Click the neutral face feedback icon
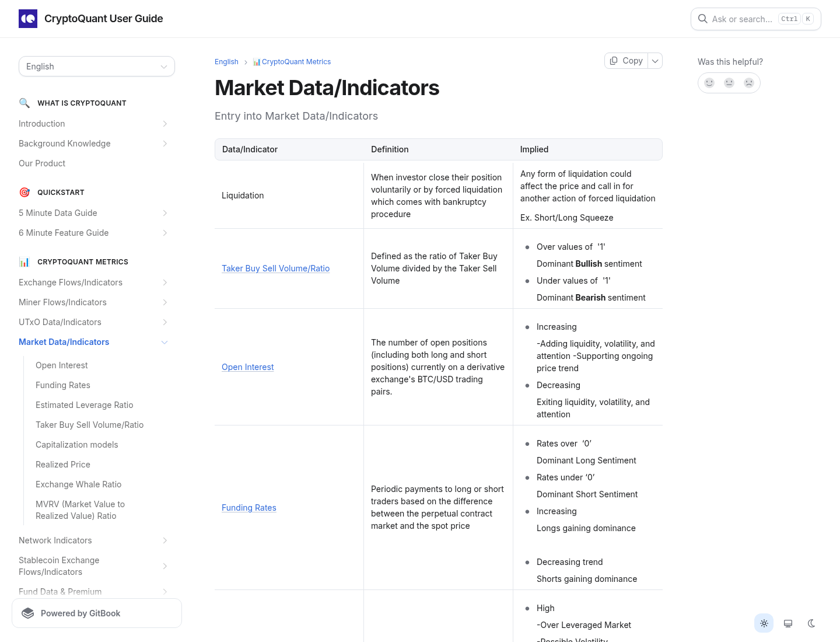This screenshot has height=642, width=840. point(729,83)
